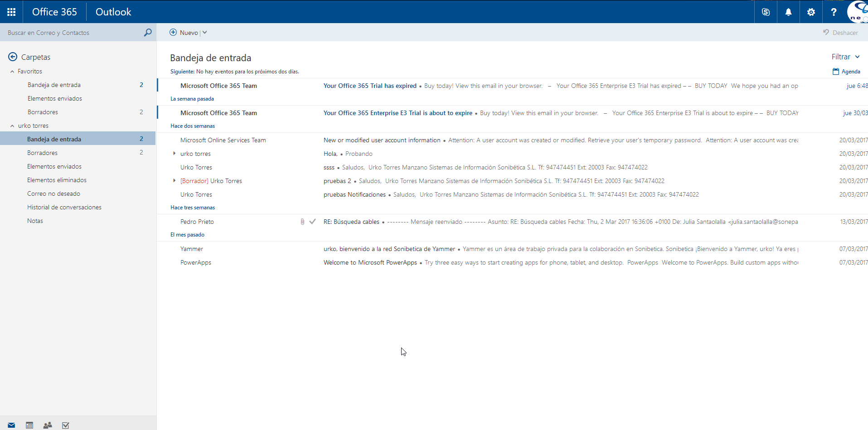Open the notifications bell
The height and width of the screenshot is (430, 868).
[x=788, y=12]
